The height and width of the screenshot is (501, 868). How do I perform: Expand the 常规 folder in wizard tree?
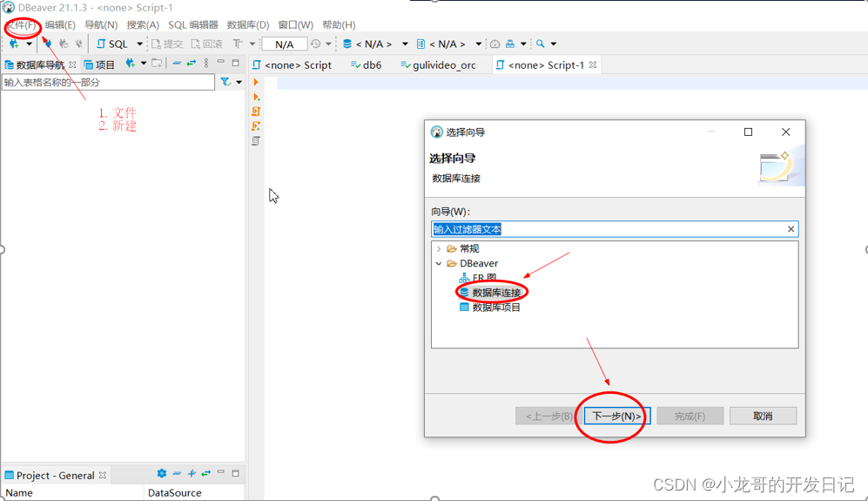(x=439, y=249)
